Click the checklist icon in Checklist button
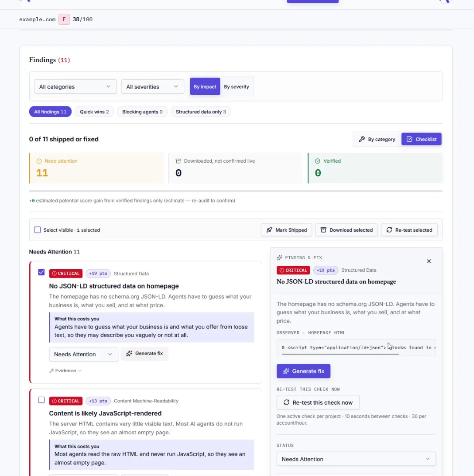 [x=409, y=139]
